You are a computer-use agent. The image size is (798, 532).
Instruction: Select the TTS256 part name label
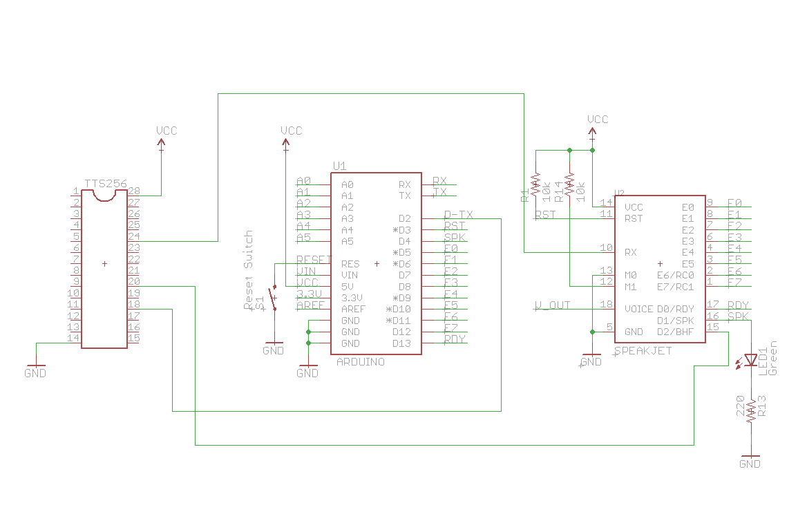(106, 184)
